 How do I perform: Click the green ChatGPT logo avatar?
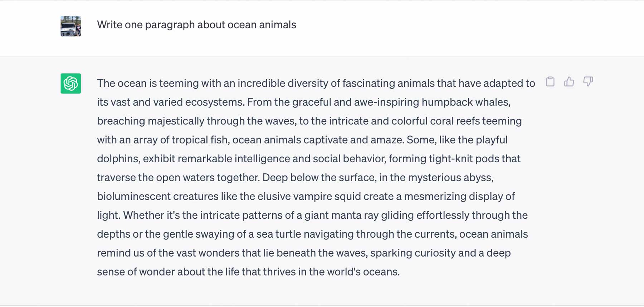(70, 83)
